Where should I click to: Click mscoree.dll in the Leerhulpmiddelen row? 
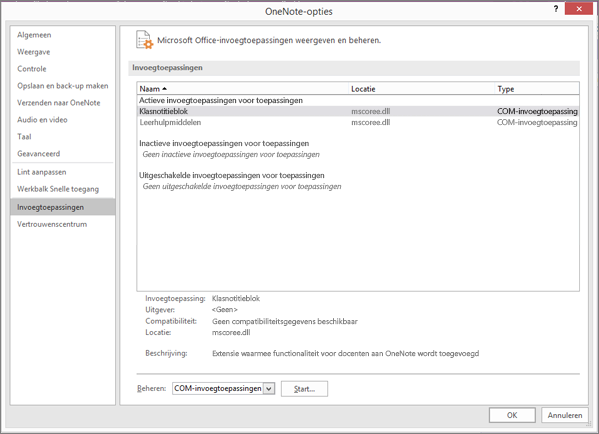click(371, 122)
